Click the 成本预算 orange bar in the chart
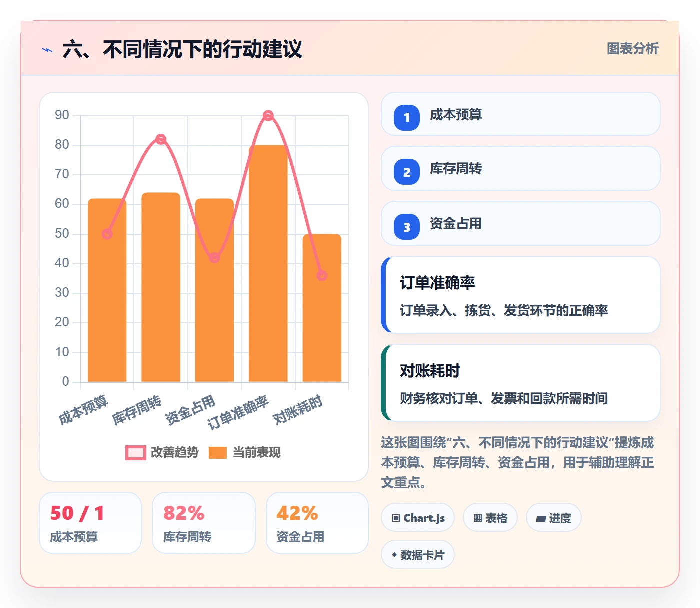 point(107,290)
